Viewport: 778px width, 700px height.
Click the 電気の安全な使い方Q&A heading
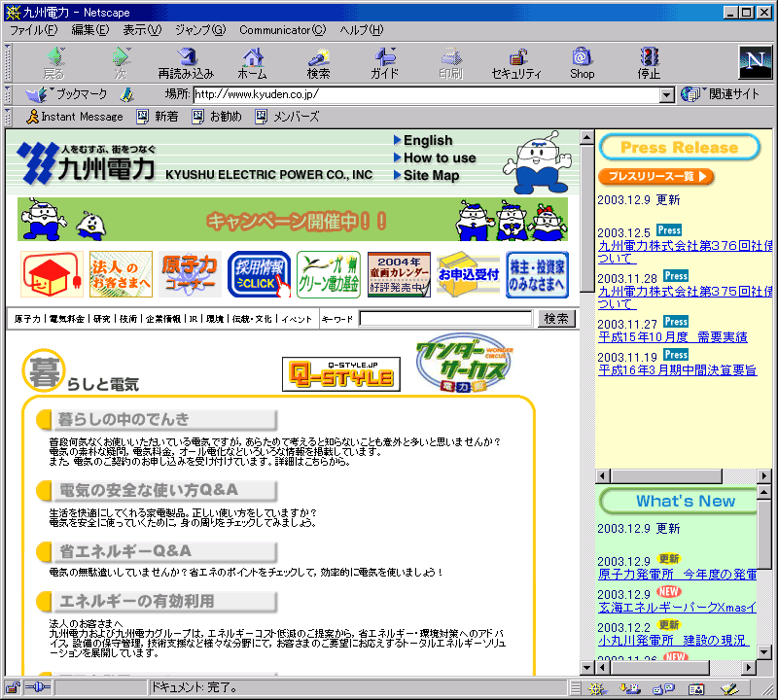(157, 491)
